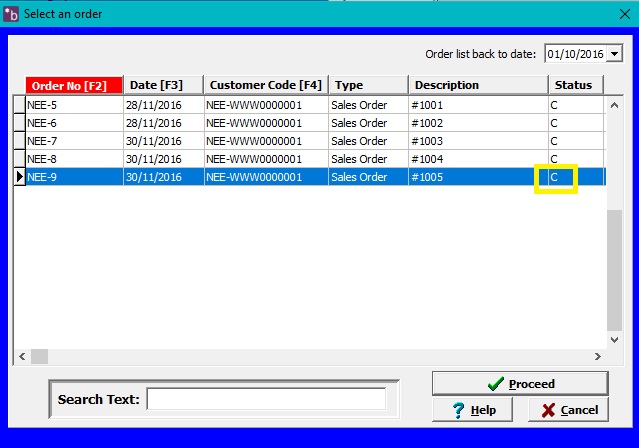
Task: Click horizontal scrollbar left arrow
Action: tap(22, 357)
